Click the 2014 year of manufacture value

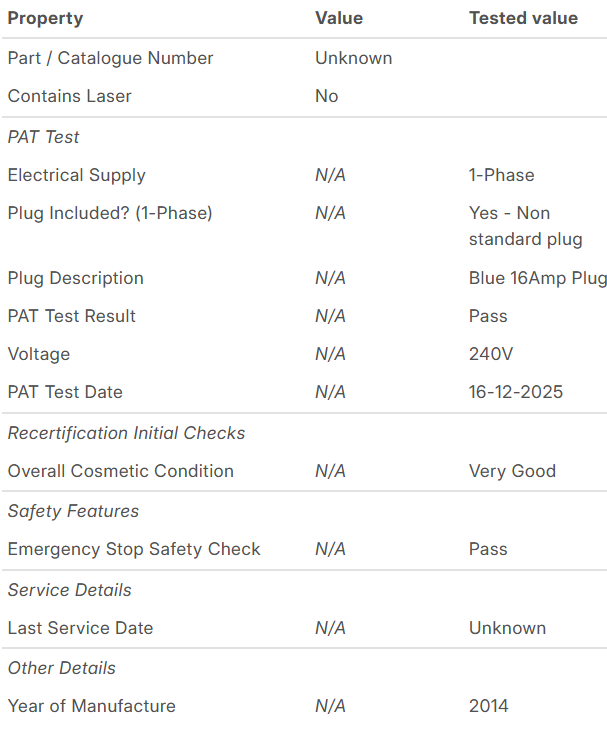coord(489,706)
